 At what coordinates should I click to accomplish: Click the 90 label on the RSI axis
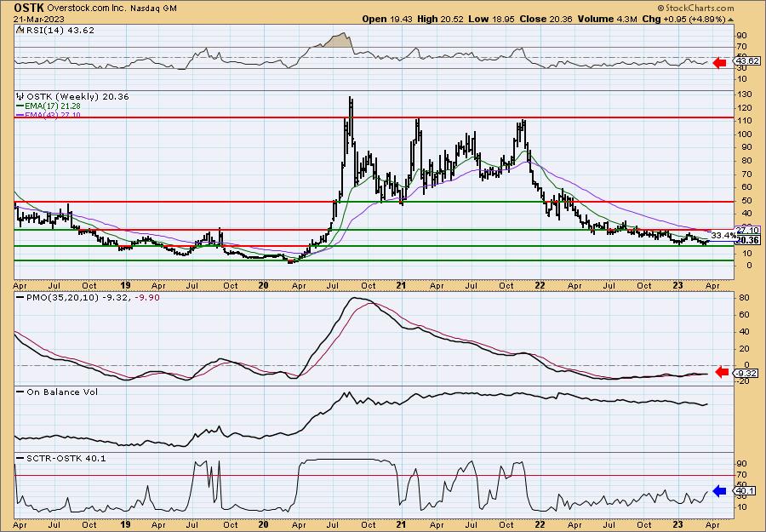point(741,36)
